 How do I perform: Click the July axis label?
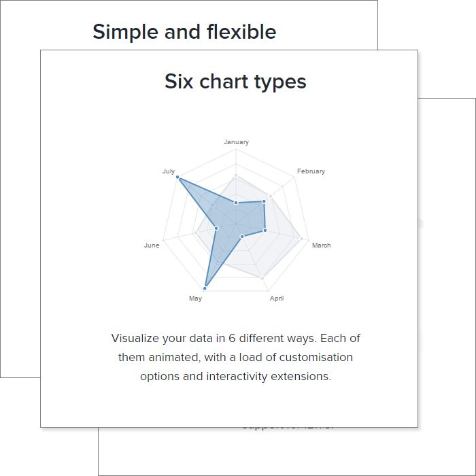169,171
